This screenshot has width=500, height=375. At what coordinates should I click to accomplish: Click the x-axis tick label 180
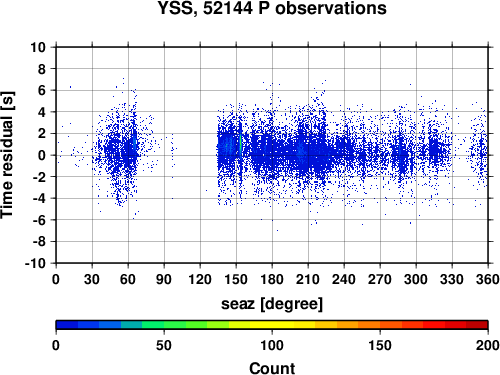coord(272,279)
